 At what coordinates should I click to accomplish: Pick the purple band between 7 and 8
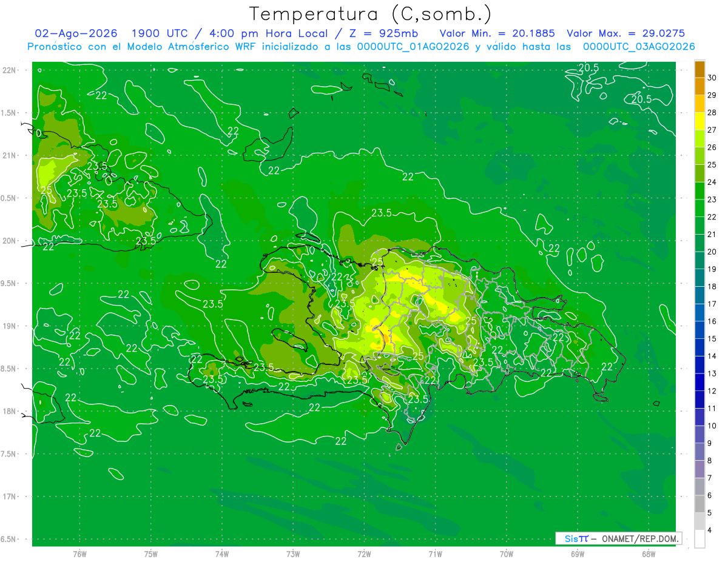click(x=699, y=469)
